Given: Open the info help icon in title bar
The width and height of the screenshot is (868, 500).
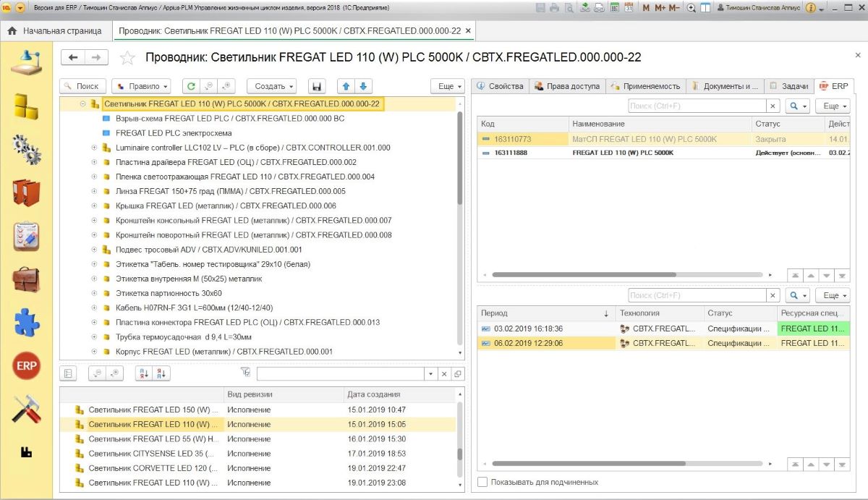Looking at the screenshot, I should (810, 8).
